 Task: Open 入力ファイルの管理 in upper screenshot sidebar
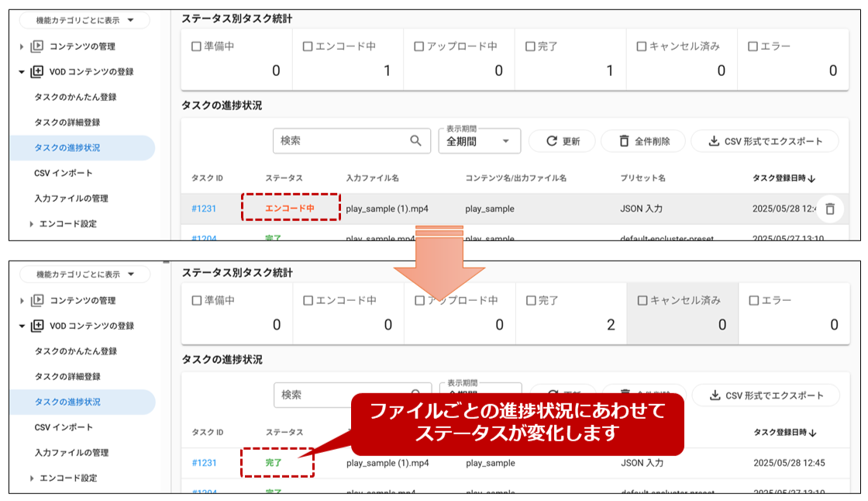coord(71,199)
